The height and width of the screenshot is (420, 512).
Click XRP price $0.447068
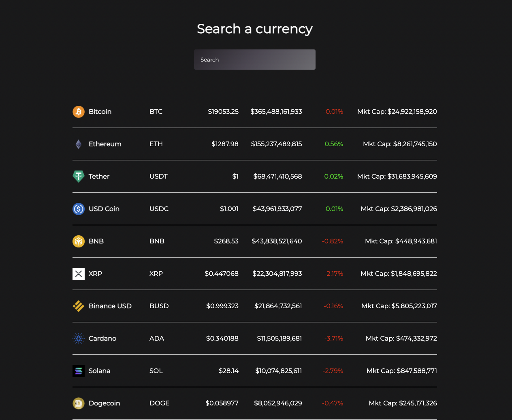(x=222, y=274)
